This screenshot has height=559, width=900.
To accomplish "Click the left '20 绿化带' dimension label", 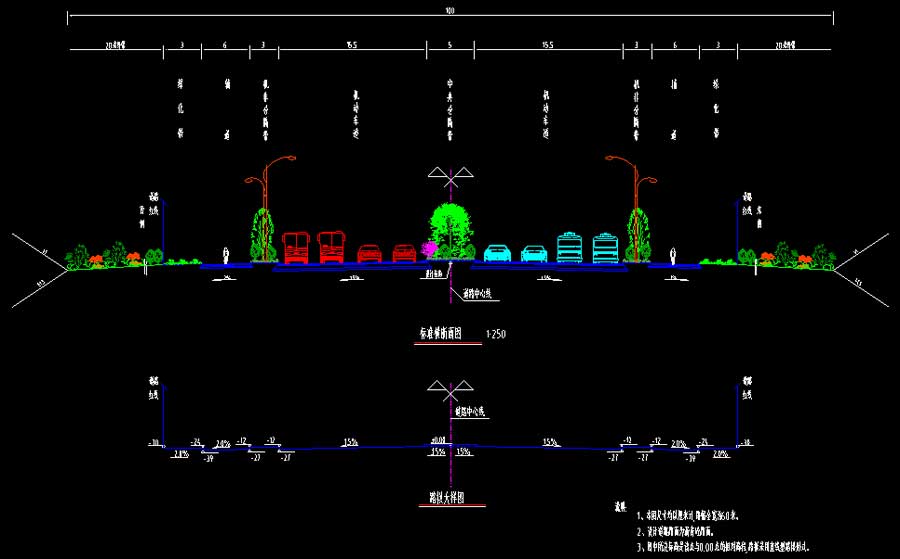I will (x=115, y=45).
